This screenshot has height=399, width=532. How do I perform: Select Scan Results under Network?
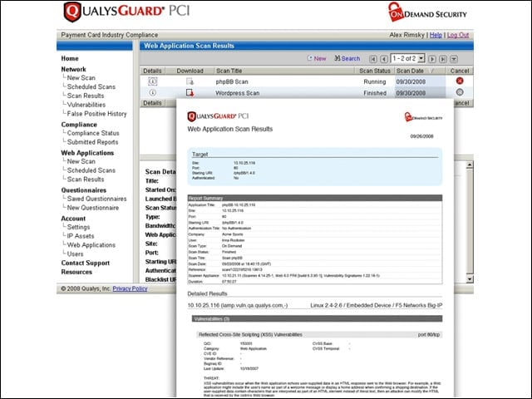(86, 96)
